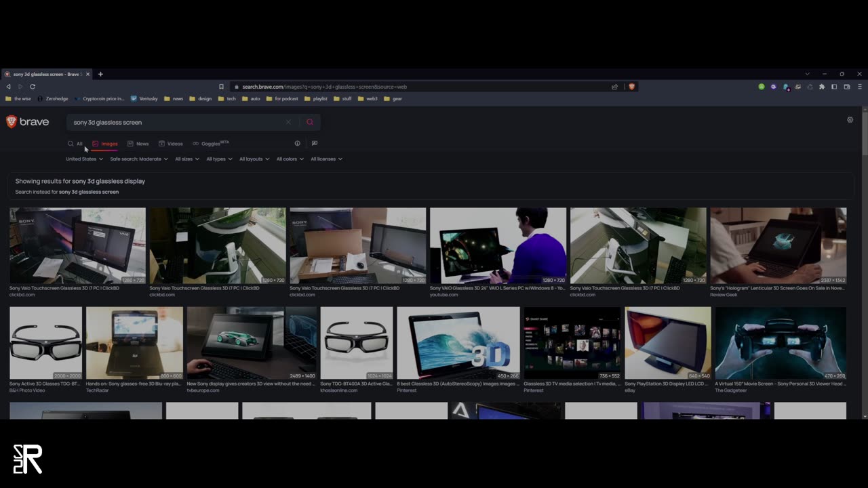Bookmark this page using the bookmark icon
Image resolution: width=868 pixels, height=488 pixels.
click(221, 87)
